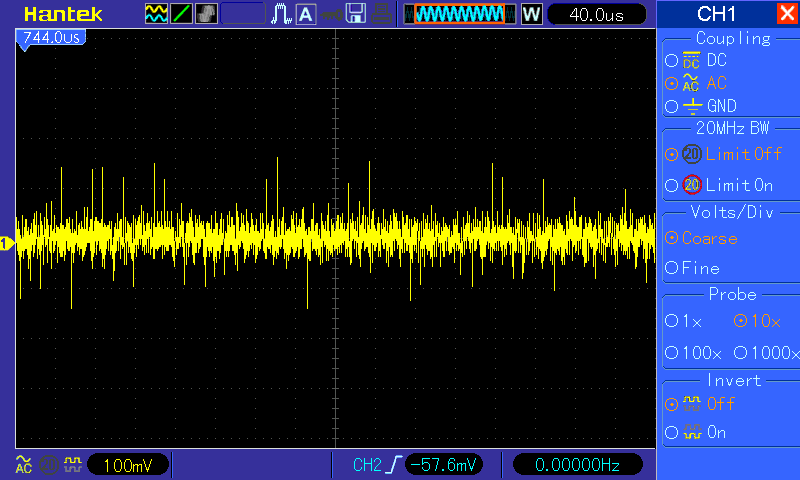Click the 100mV volts-per-division readout
Viewport: 800px width, 480px height.
click(128, 465)
